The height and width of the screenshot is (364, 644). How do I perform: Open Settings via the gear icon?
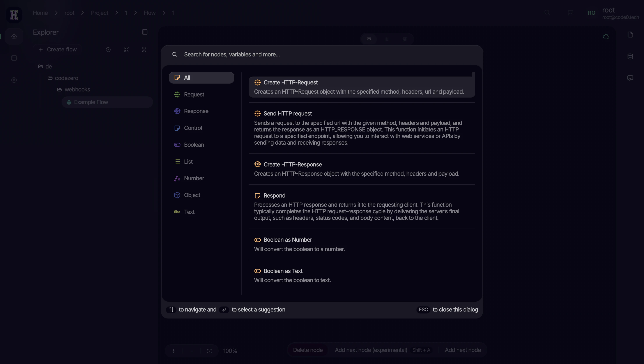coord(14,80)
